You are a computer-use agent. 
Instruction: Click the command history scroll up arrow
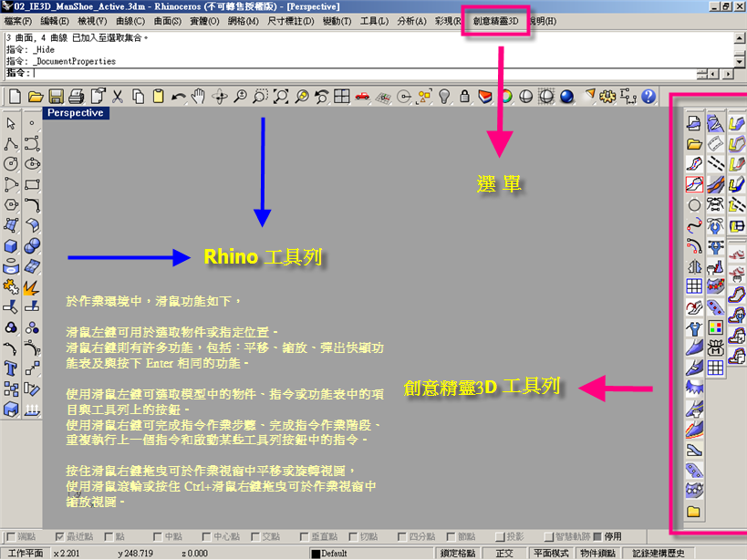click(x=740, y=38)
